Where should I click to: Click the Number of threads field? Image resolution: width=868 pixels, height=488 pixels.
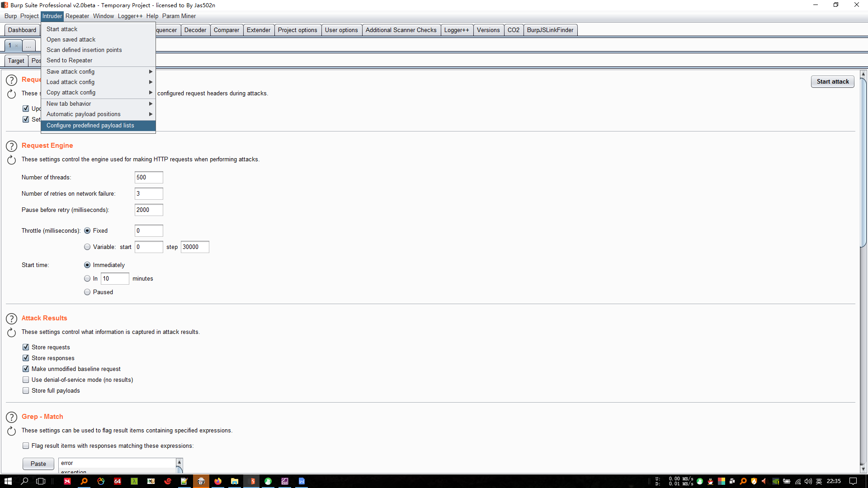point(149,178)
